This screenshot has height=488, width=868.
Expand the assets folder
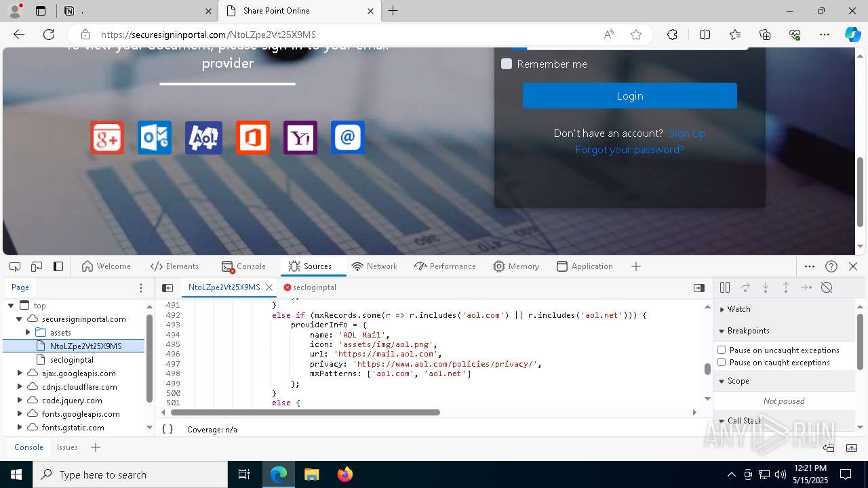(x=28, y=333)
